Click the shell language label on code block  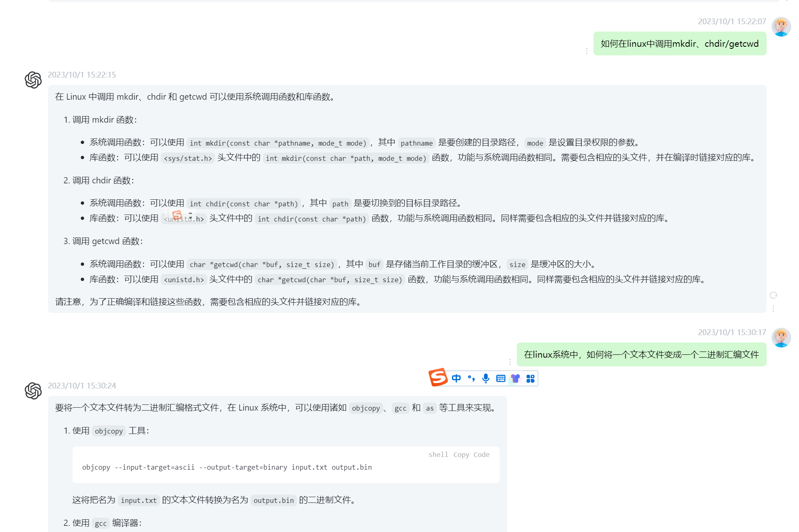pyautogui.click(x=438, y=454)
